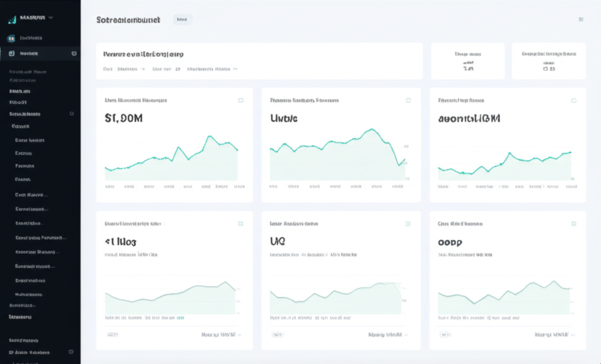
Task: Click the top-left chart card's corner icon
Action: 241,100
